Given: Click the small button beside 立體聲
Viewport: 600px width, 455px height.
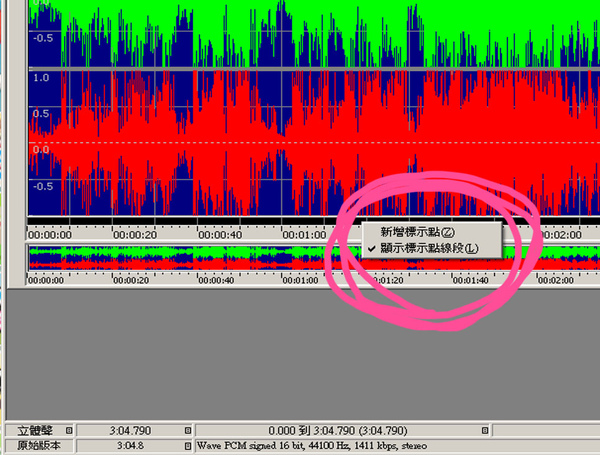Looking at the screenshot, I should pos(69,431).
